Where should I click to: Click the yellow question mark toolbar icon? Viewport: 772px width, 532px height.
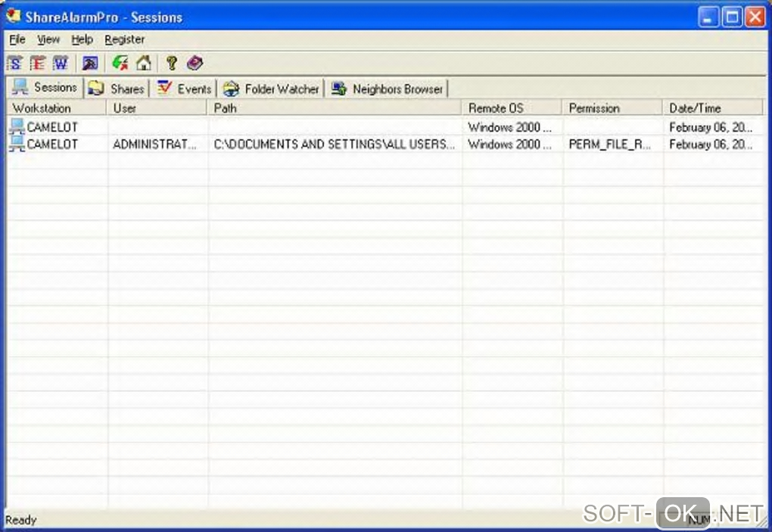coord(172,63)
